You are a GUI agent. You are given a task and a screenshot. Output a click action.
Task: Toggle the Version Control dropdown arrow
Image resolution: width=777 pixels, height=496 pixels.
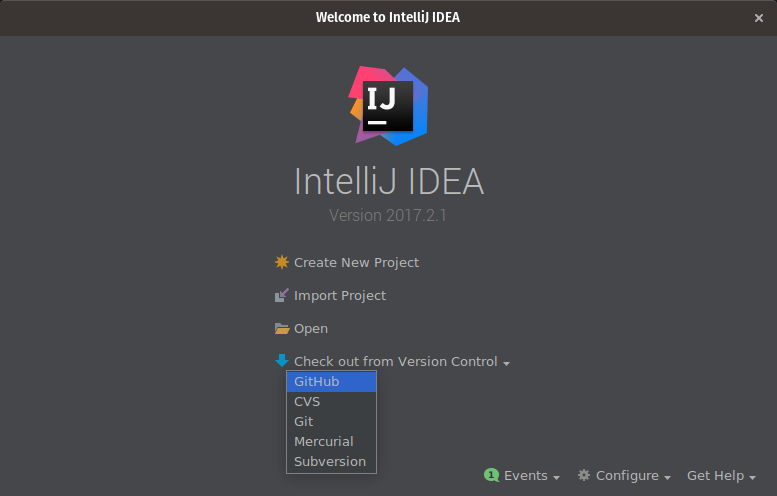tap(507, 363)
